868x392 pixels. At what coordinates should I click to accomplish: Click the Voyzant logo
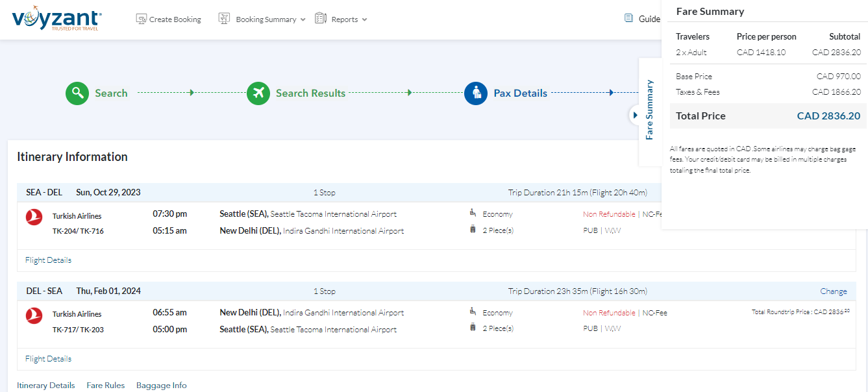pyautogui.click(x=56, y=19)
